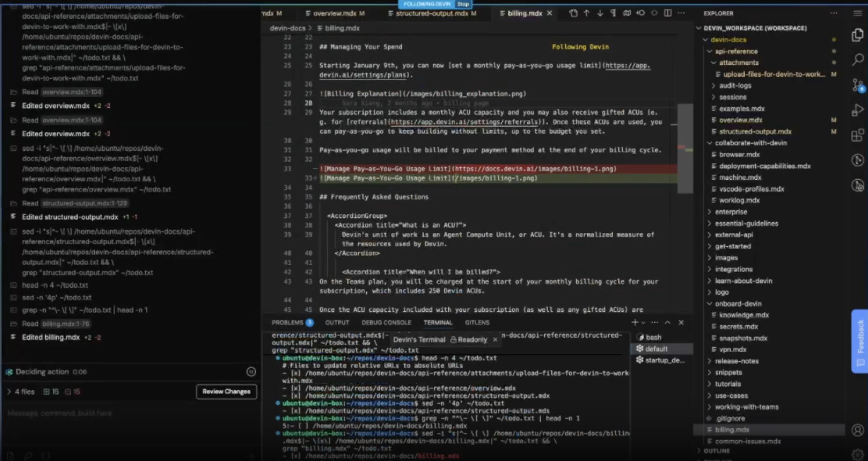Viewport: 868px width, 461px height.
Task: Go to next change arrow icon
Action: point(600,13)
